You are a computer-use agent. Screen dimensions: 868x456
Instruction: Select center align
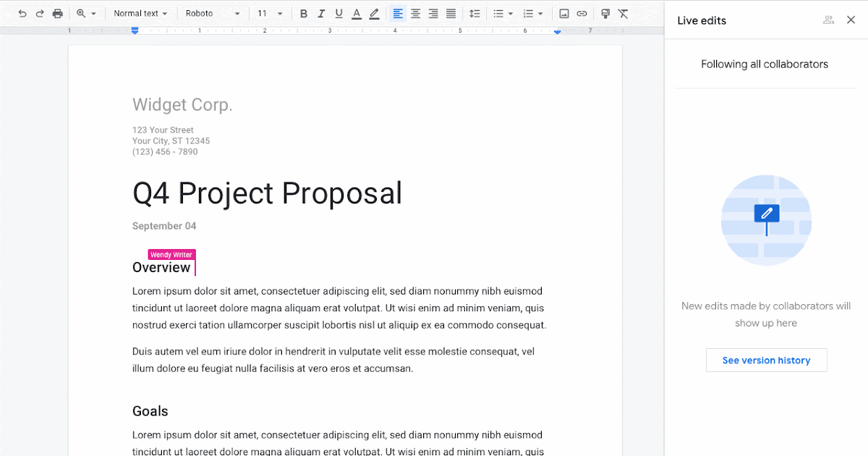click(416, 14)
